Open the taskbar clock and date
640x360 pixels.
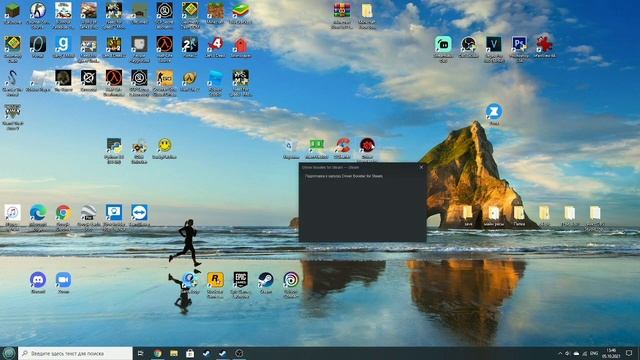pos(611,353)
